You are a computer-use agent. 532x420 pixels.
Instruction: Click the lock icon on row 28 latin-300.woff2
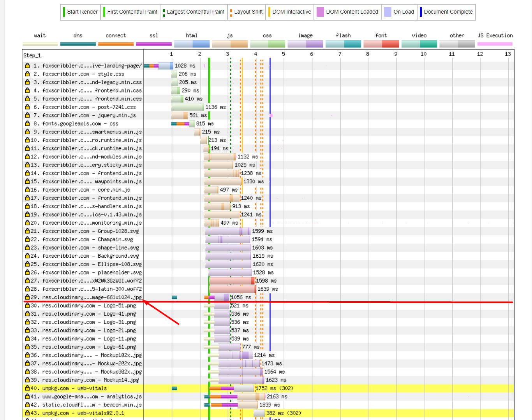coord(27,289)
